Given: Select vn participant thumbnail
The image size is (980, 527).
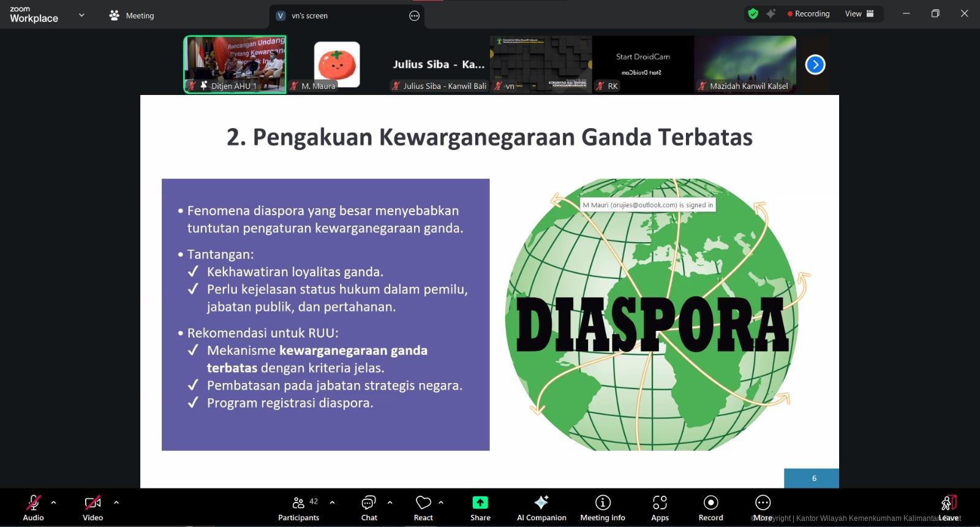Looking at the screenshot, I should (541, 64).
